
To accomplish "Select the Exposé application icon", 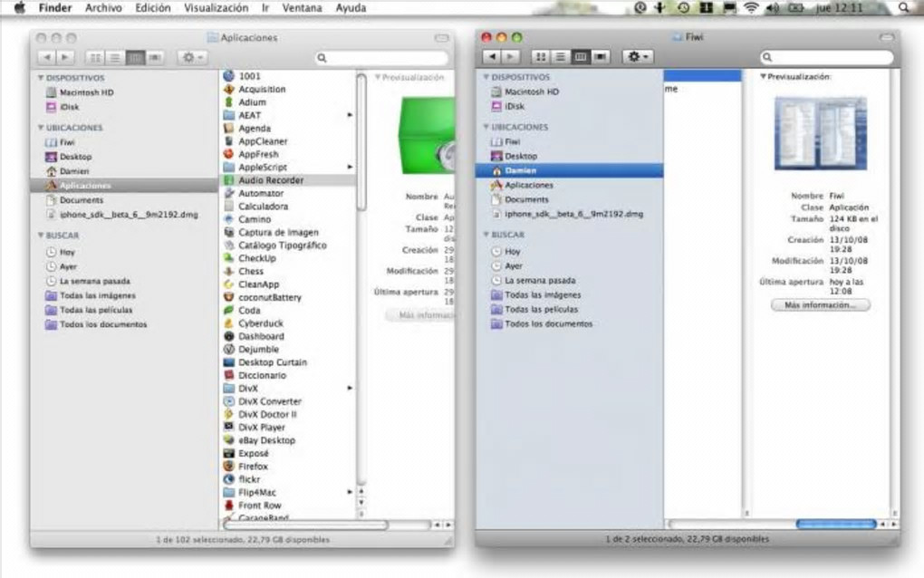I will point(229,453).
